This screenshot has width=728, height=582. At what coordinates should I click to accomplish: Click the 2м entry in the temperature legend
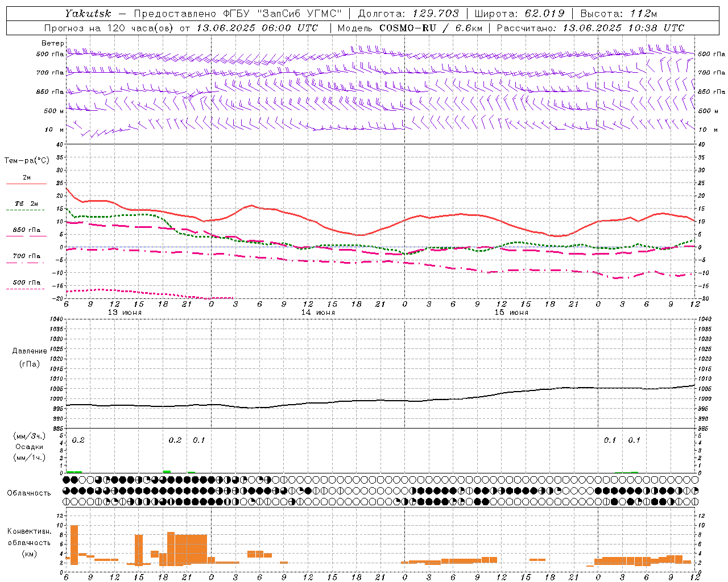pyautogui.click(x=27, y=177)
